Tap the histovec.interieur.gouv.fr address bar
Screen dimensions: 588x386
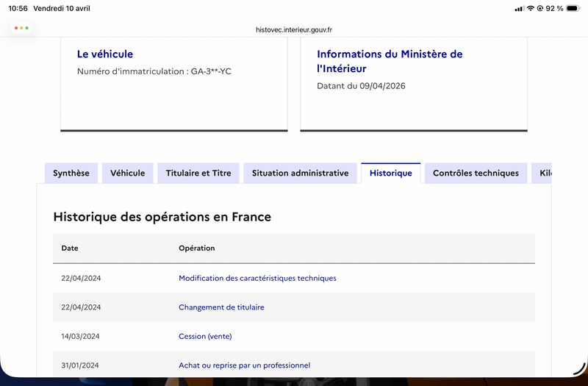(x=294, y=29)
